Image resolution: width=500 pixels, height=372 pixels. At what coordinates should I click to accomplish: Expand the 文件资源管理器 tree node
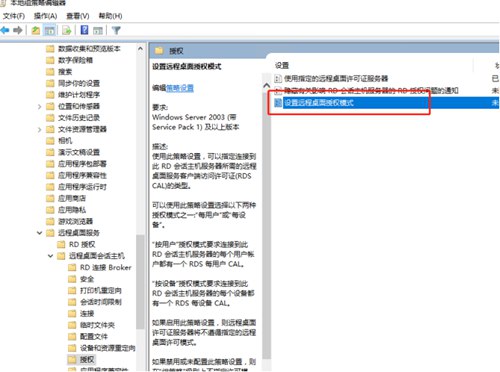[x=39, y=129]
